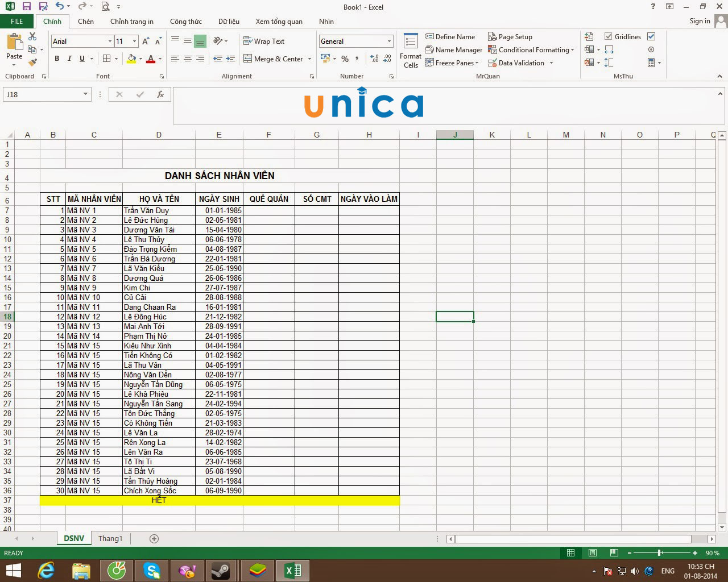
Task: Apply bold formatting from the Font group
Action: 56,59
